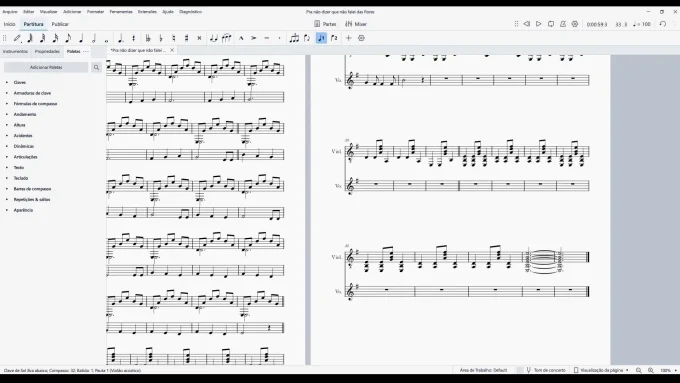Select the 16th note duration
The image size is (680, 383).
pyautogui.click(x=56, y=38)
